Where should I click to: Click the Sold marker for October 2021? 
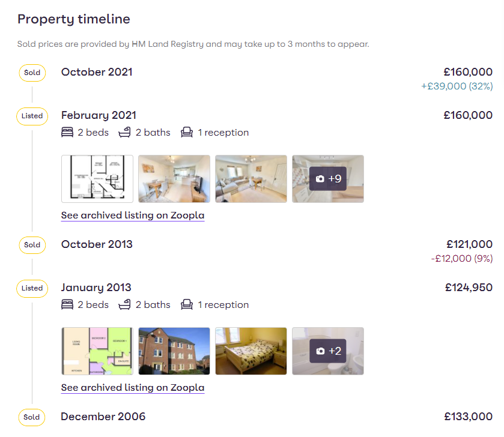coord(32,73)
